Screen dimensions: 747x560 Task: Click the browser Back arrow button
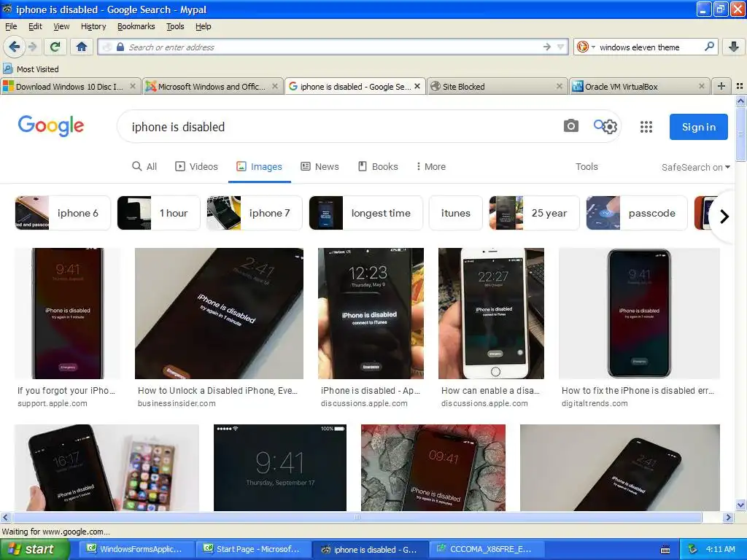pyautogui.click(x=15, y=47)
